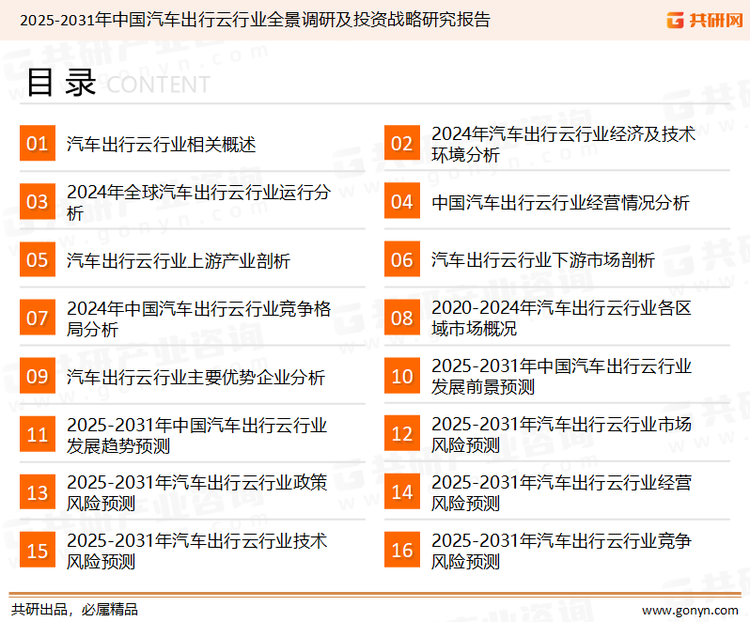The image size is (750, 622).
Task: Open 中国汽车出行云行业经营情况分析 chapter
Action: [x=560, y=203]
